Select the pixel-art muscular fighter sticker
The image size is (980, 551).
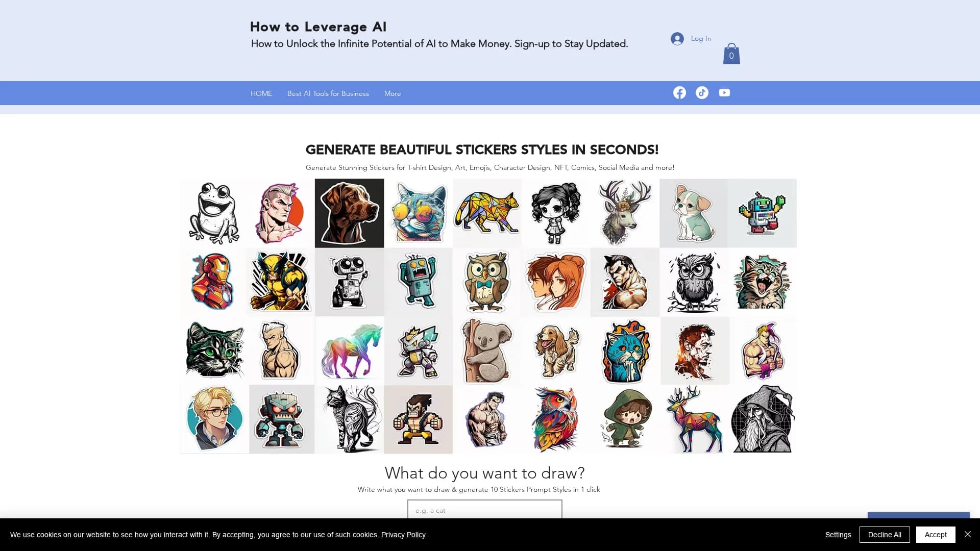[x=418, y=419]
